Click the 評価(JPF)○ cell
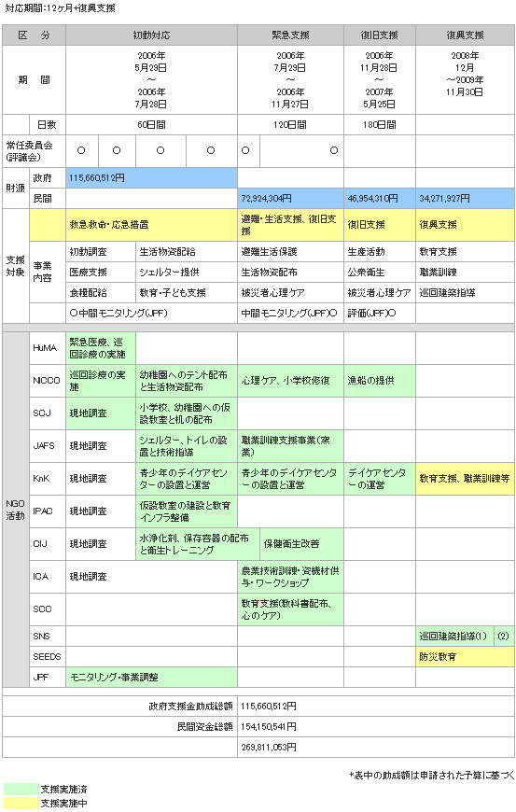 [380, 313]
